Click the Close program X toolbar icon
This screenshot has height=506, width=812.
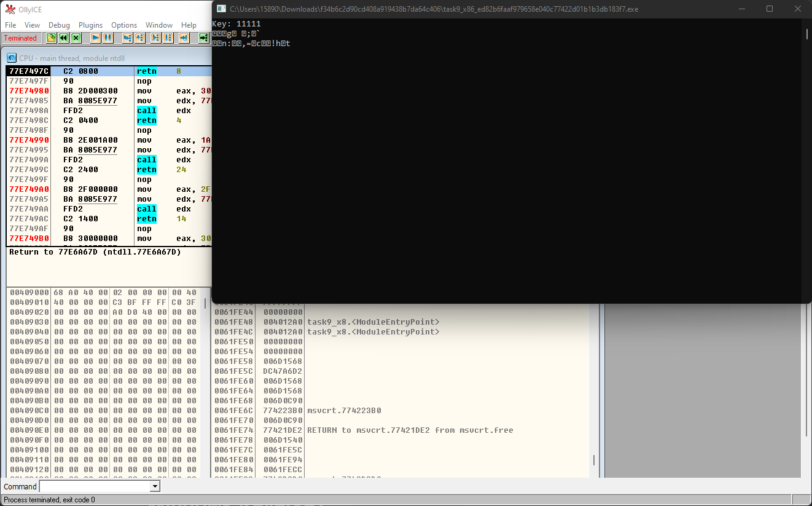pyautogui.click(x=76, y=38)
